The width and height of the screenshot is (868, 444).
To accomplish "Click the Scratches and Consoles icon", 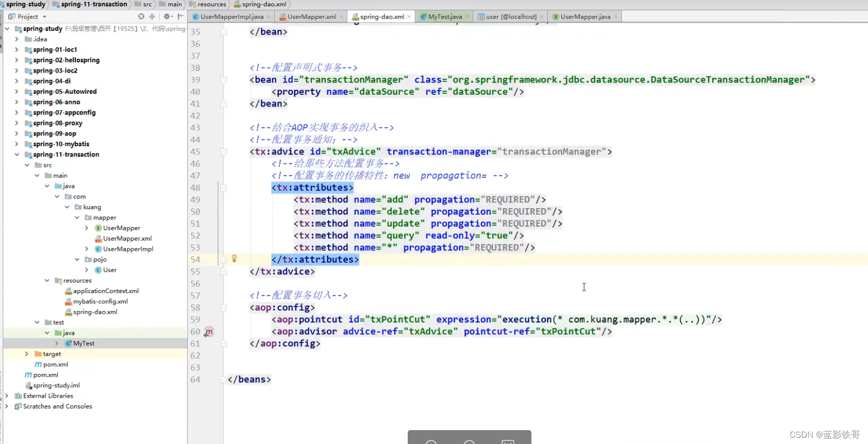I will tap(18, 406).
